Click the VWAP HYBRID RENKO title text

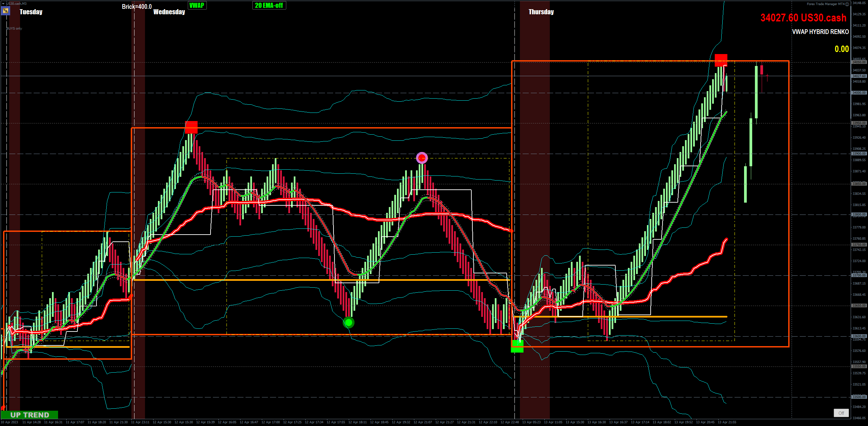tap(820, 32)
